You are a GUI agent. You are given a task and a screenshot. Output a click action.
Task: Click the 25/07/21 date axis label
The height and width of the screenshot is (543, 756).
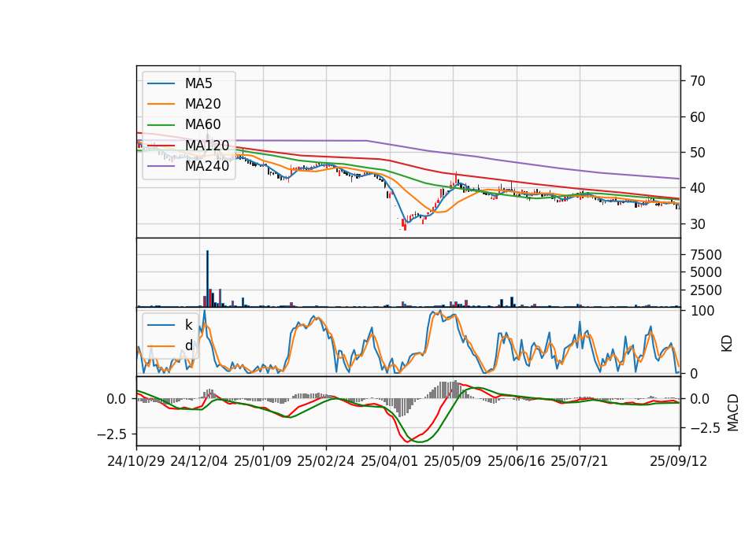[x=580, y=461]
